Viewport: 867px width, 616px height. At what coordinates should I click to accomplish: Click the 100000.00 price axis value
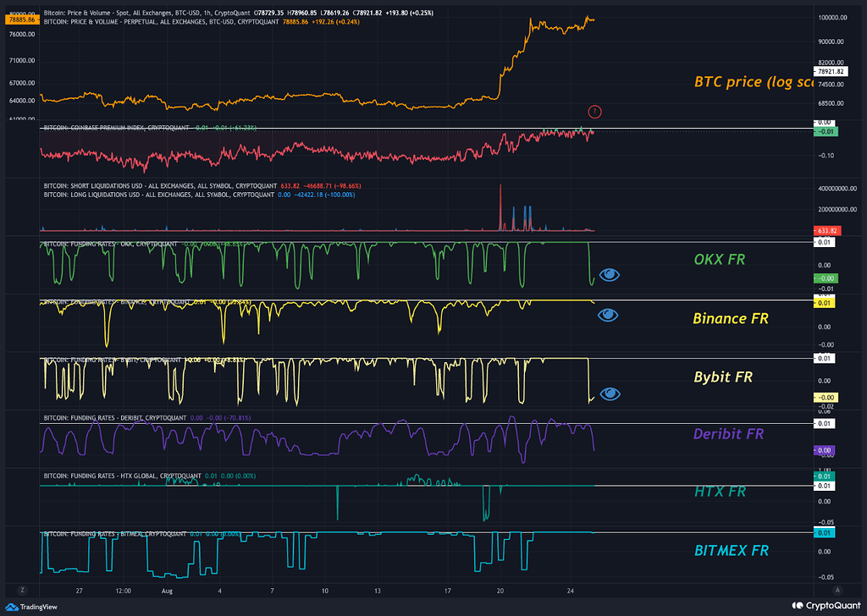pos(832,18)
